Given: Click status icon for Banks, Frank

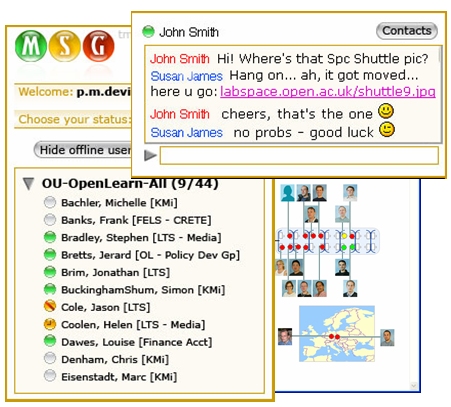Looking at the screenshot, I should click(50, 220).
